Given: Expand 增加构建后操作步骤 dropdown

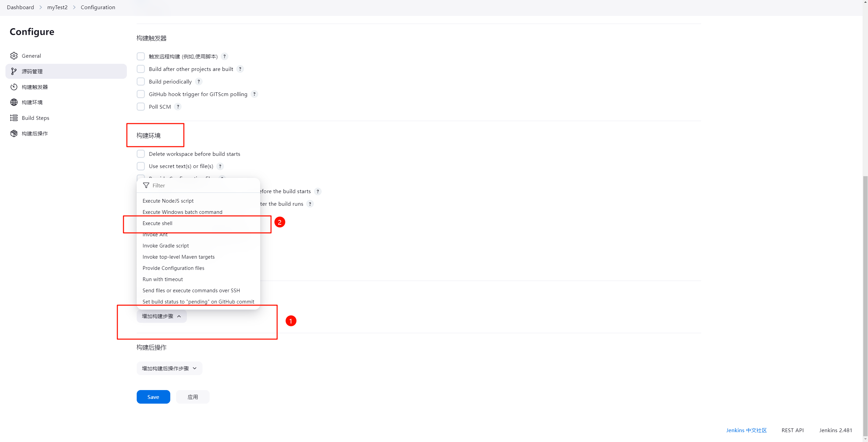Looking at the screenshot, I should click(x=169, y=368).
